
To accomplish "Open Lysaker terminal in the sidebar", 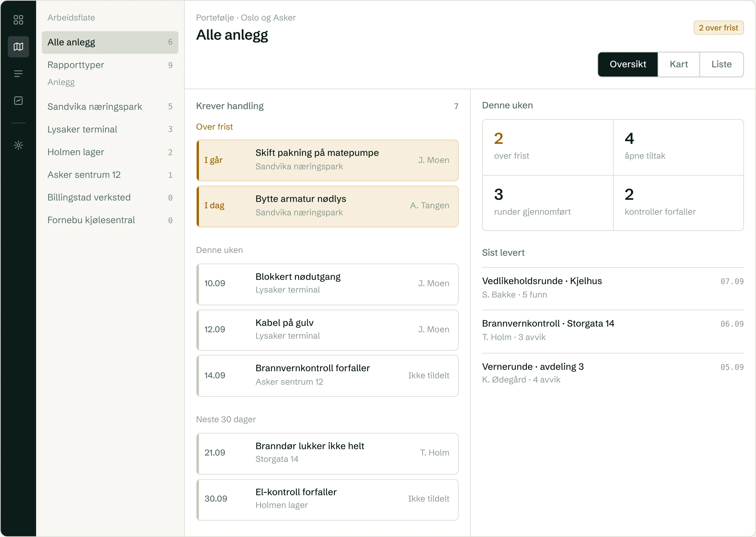I will 110,129.
